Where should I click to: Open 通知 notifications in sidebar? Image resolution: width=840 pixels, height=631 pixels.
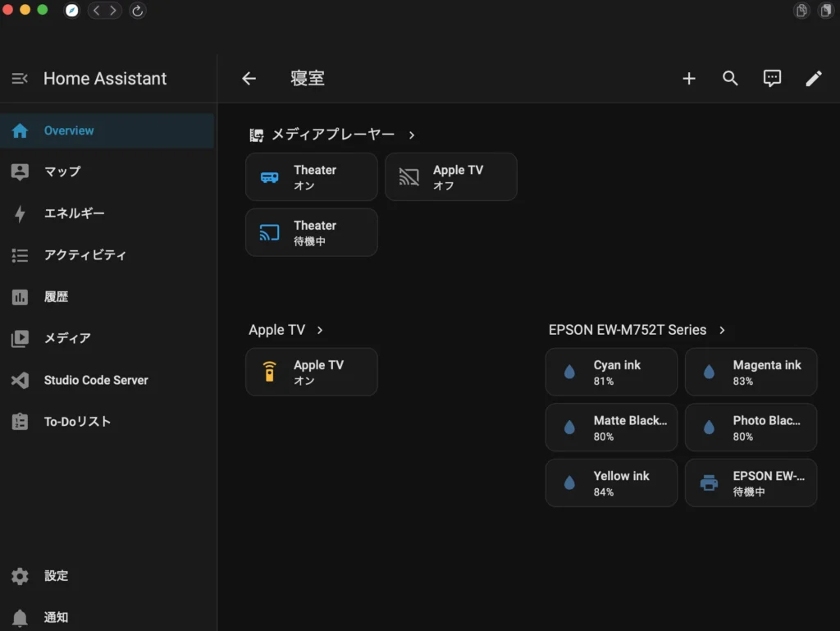tap(56, 617)
